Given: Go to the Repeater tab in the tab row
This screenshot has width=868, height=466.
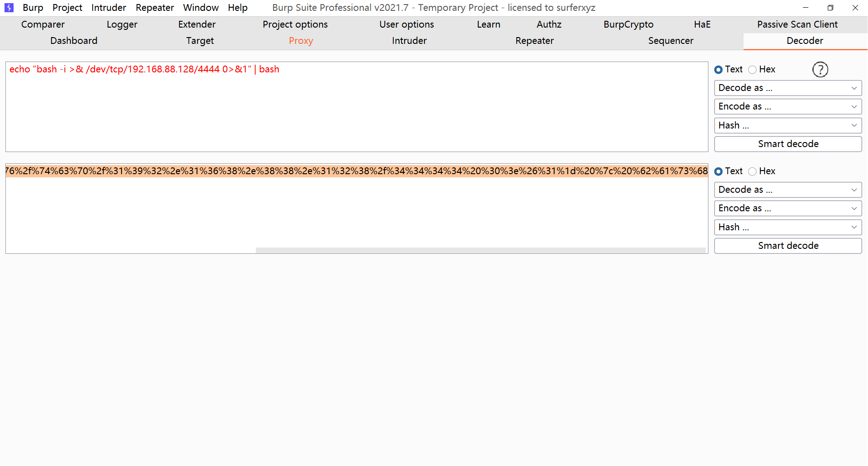Looking at the screenshot, I should 534,41.
